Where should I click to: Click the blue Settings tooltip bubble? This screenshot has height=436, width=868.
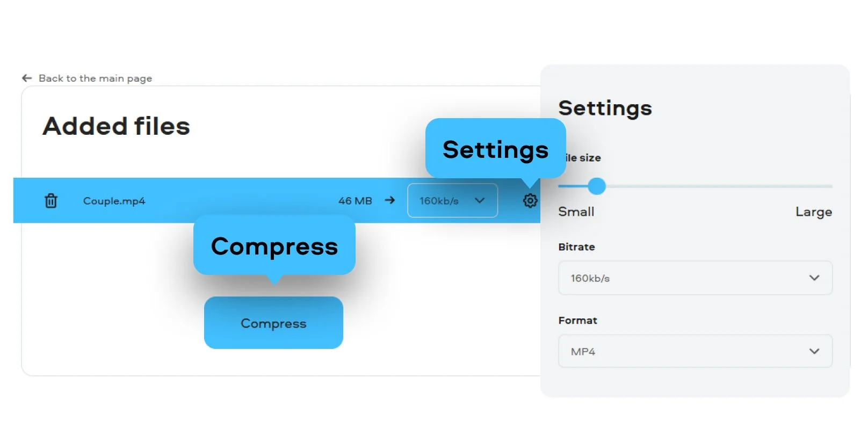[x=495, y=149]
